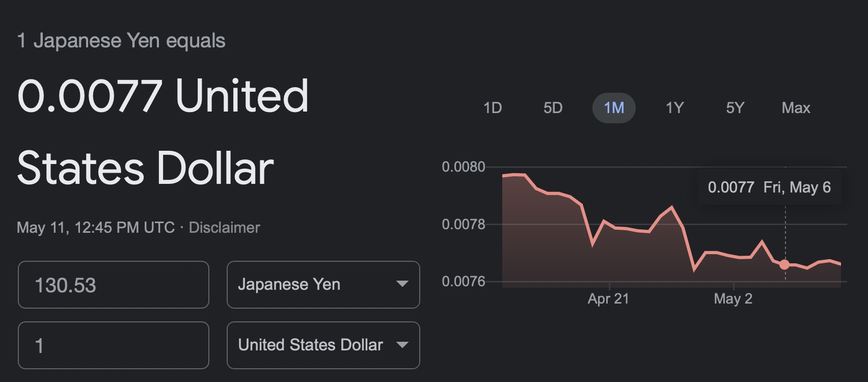Open the Japanese Yen currency dropdown
The image size is (868, 382).
click(323, 285)
